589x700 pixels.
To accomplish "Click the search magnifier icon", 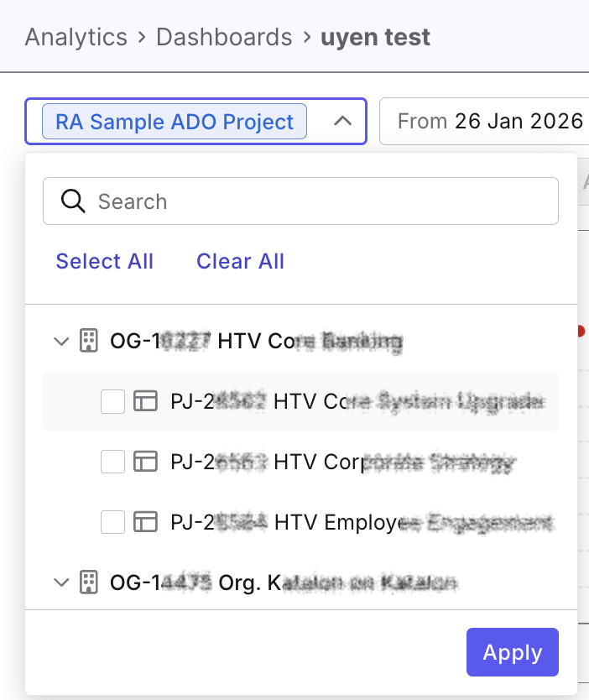I will pos(73,201).
